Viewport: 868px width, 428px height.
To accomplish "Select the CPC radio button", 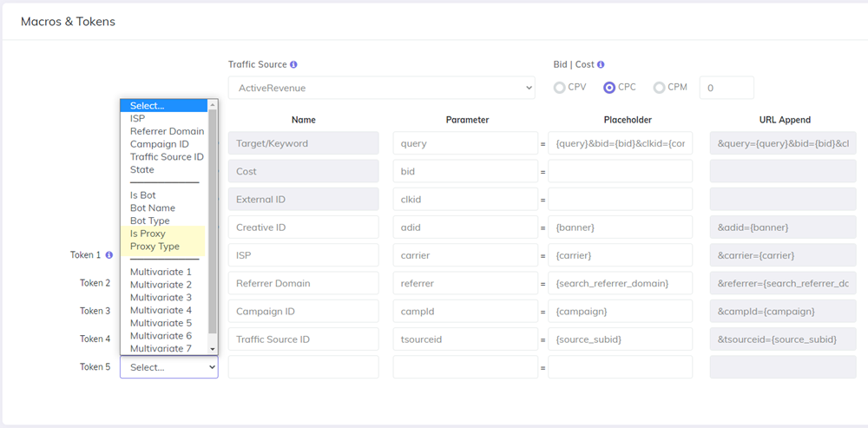I will click(609, 88).
